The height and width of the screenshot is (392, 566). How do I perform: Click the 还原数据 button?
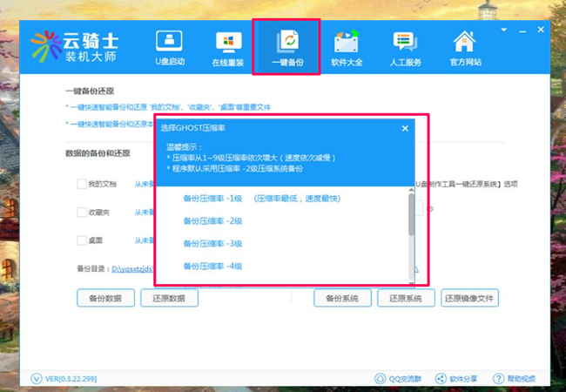tap(169, 298)
